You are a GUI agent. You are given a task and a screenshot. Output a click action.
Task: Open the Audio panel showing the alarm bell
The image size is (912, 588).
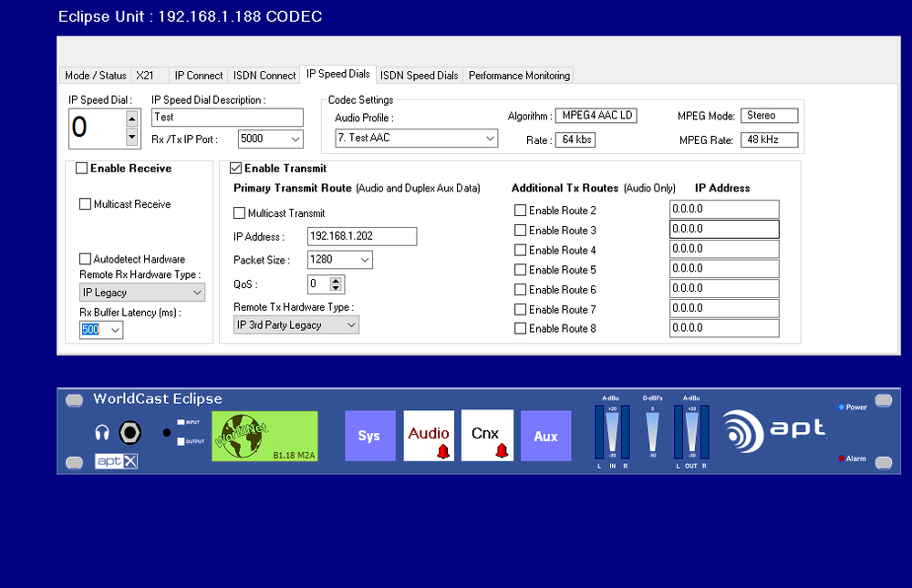click(429, 436)
